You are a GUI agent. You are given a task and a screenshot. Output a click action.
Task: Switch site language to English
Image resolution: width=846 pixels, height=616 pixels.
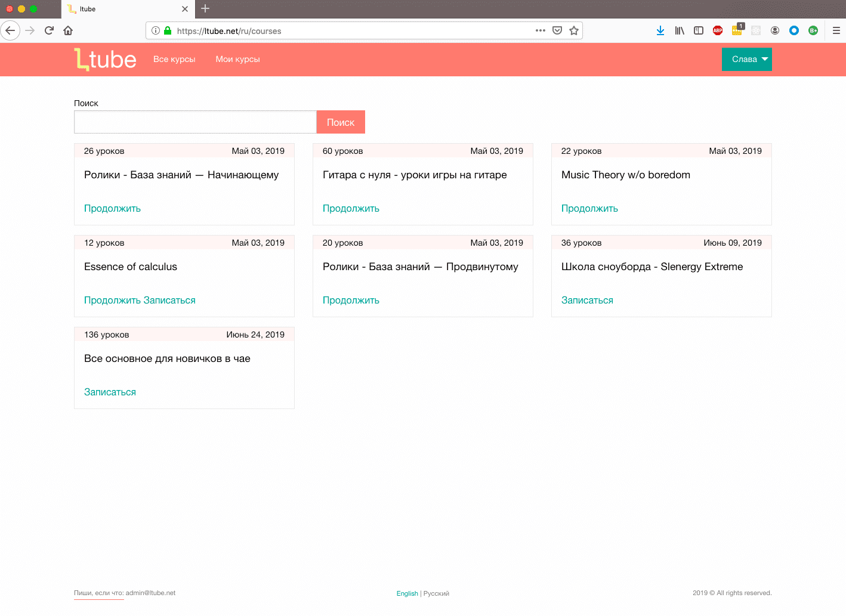tap(407, 593)
